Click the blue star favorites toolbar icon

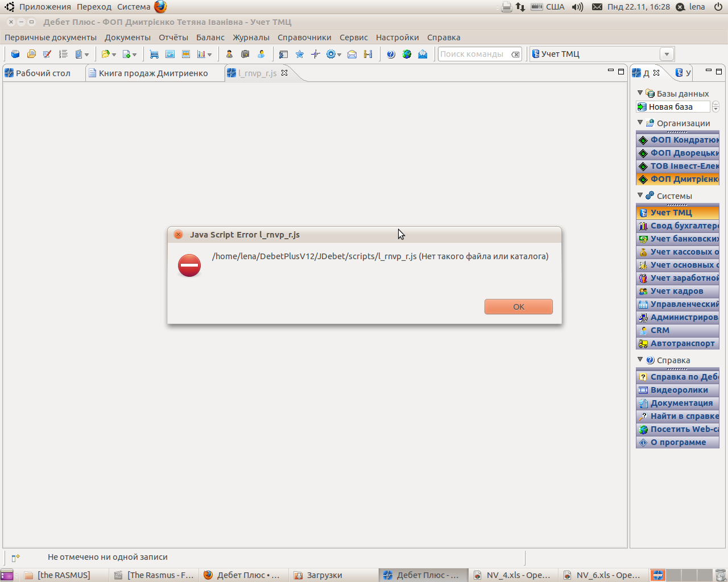300,54
